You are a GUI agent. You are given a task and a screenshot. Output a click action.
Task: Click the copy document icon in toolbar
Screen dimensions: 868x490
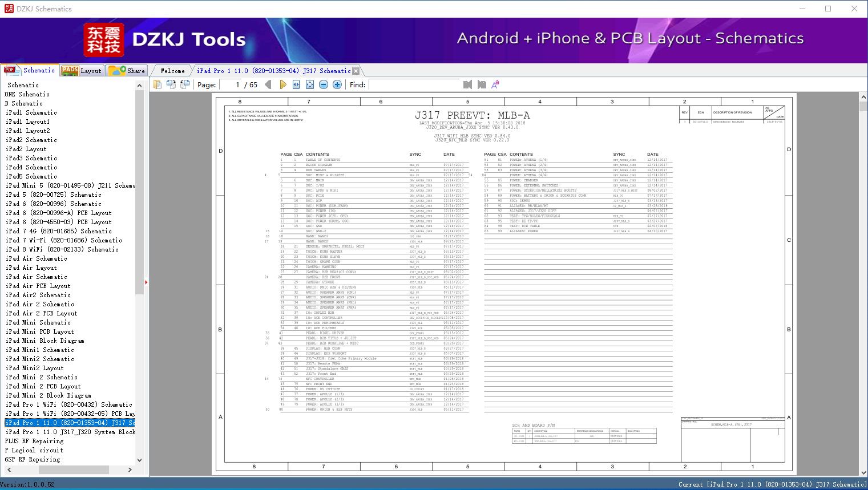click(158, 84)
